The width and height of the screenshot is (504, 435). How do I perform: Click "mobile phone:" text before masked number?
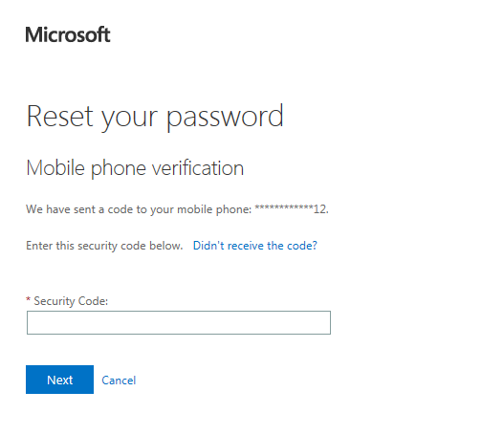pos(214,209)
